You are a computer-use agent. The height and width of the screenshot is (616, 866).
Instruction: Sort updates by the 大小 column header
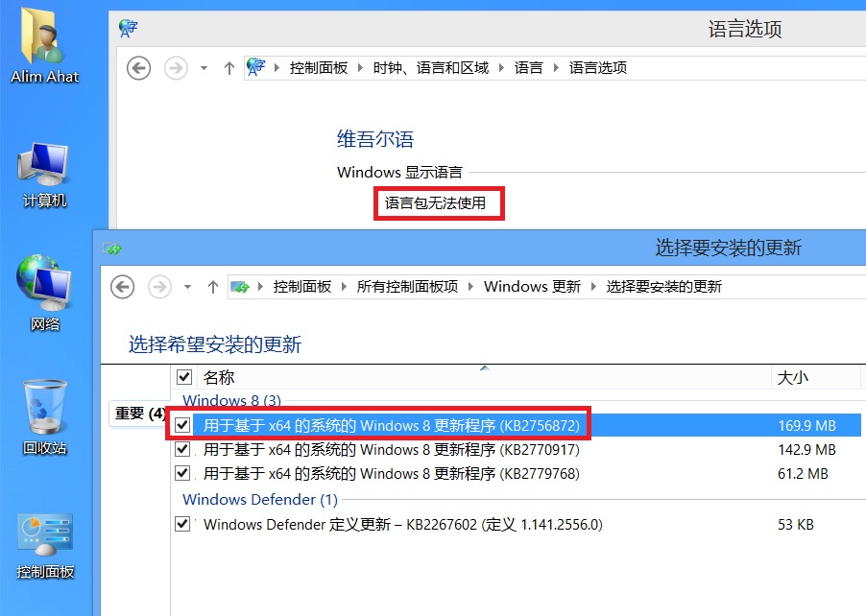pyautogui.click(x=792, y=377)
